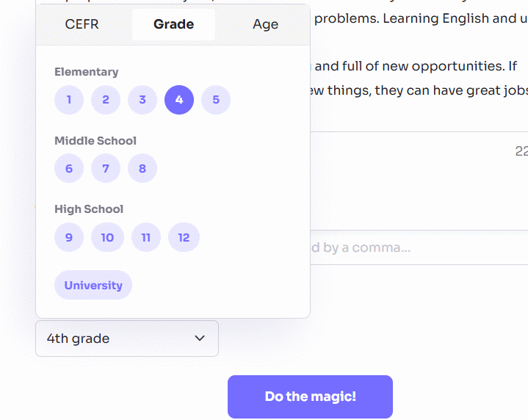Choose grade 8 option

click(x=142, y=169)
